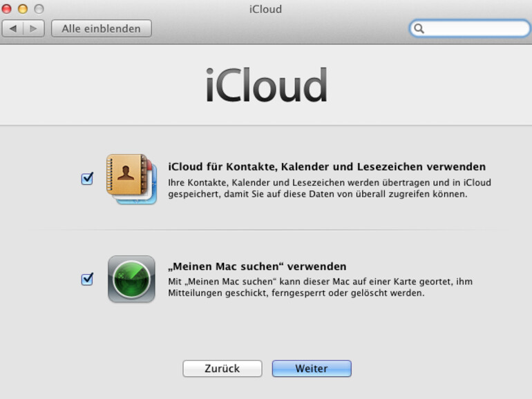Click the iCloud window title bar text

pos(265,9)
